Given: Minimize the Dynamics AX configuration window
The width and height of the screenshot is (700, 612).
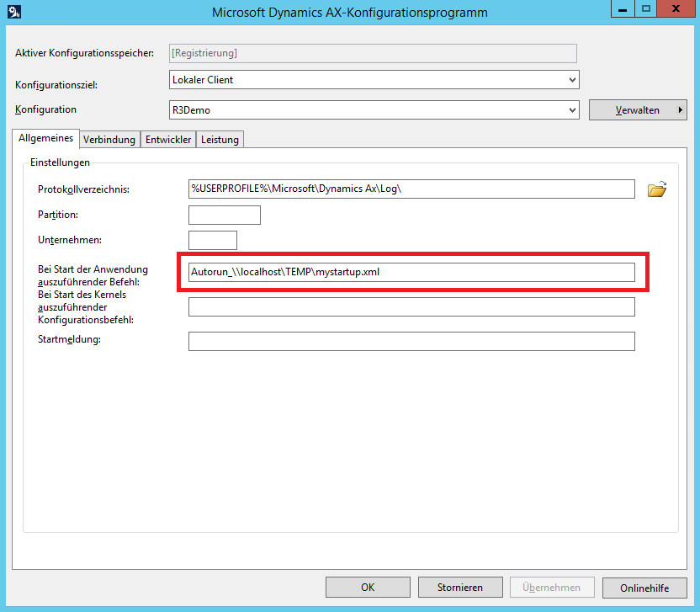Looking at the screenshot, I should pos(623,10).
